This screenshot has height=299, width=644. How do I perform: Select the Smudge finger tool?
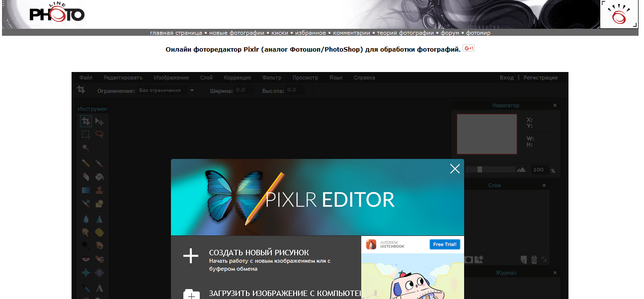click(x=86, y=232)
